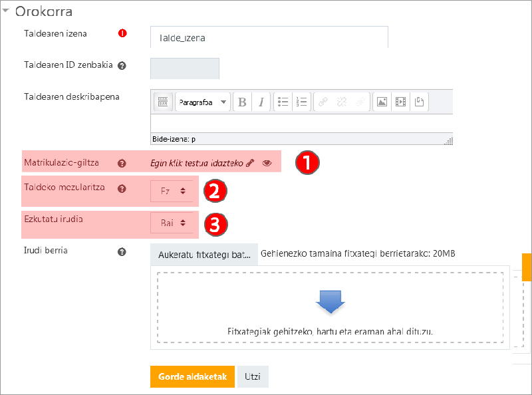The height and width of the screenshot is (395, 532).
Task: Insert a numbered list
Action: pyautogui.click(x=302, y=102)
